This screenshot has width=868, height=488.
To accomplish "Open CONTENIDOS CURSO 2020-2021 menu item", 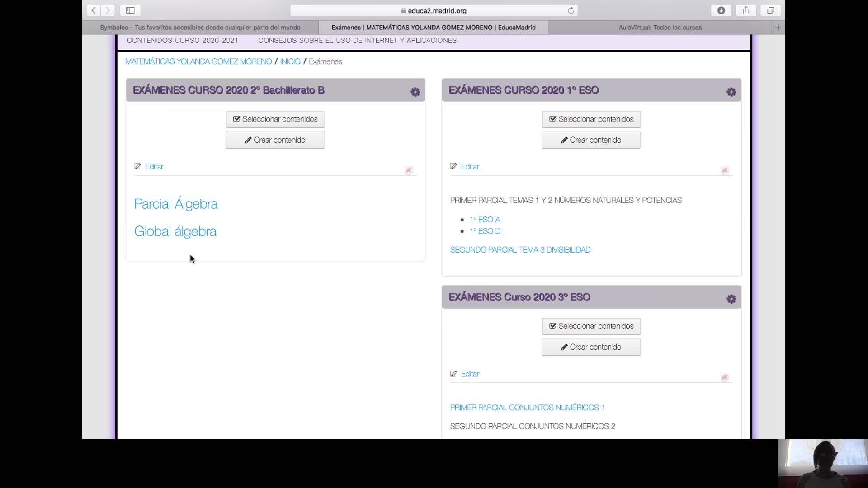I will click(x=182, y=40).
